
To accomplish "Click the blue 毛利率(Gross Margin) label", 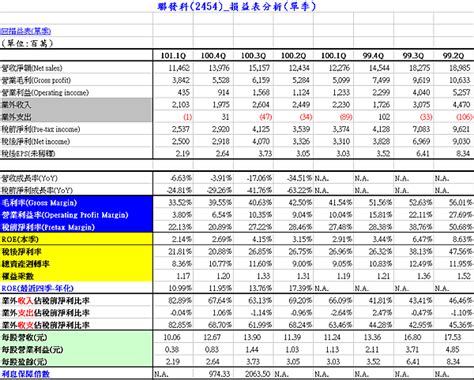I will click(39, 203).
